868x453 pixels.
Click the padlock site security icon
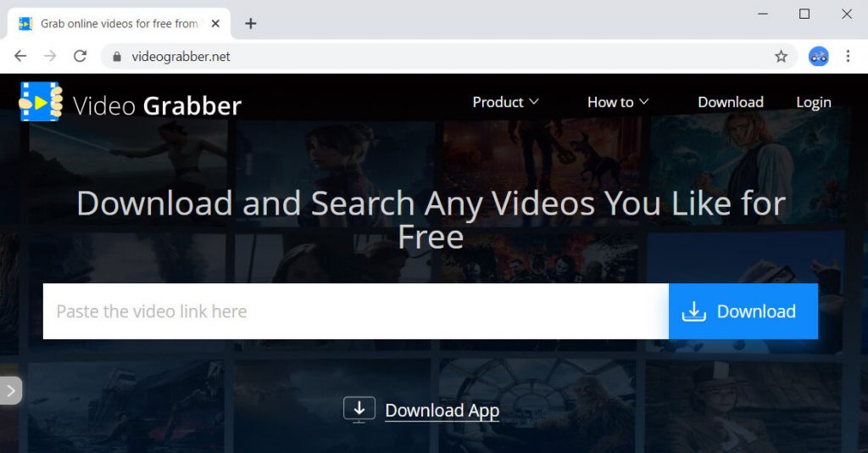(117, 57)
